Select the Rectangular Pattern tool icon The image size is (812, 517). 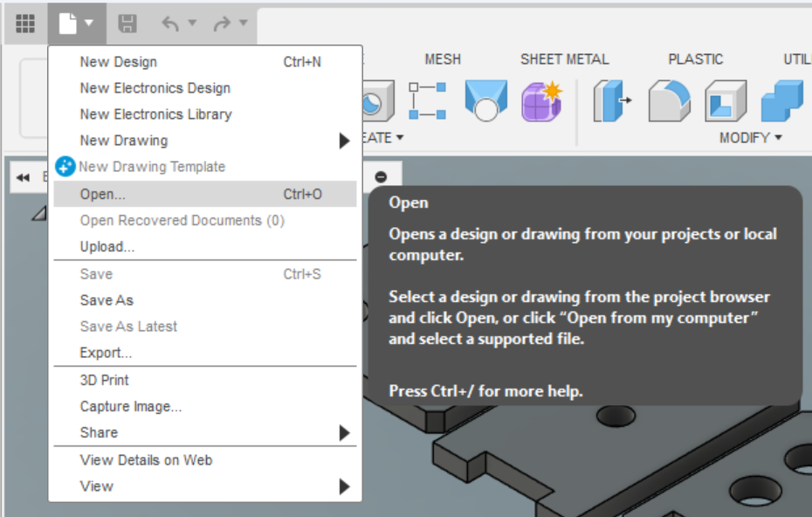pyautogui.click(x=428, y=101)
